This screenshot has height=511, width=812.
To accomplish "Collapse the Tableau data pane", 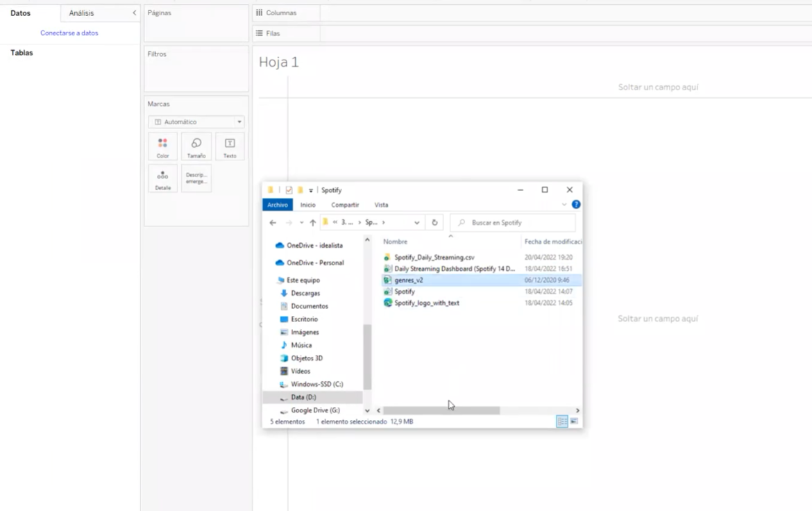I will click(134, 13).
